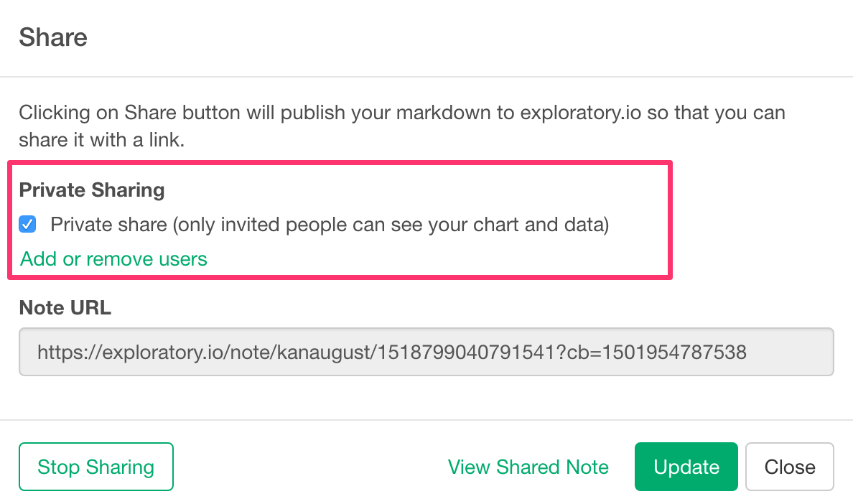Stop sharing this note

click(96, 467)
